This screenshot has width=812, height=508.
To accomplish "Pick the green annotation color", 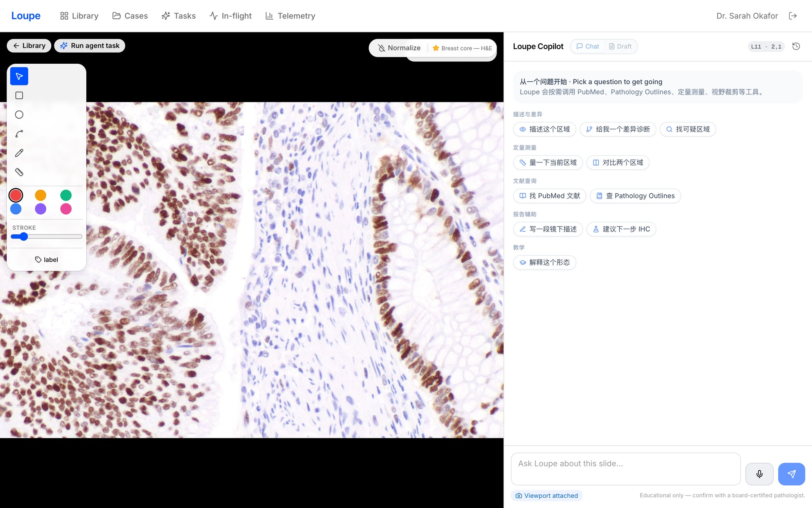I will (66, 195).
